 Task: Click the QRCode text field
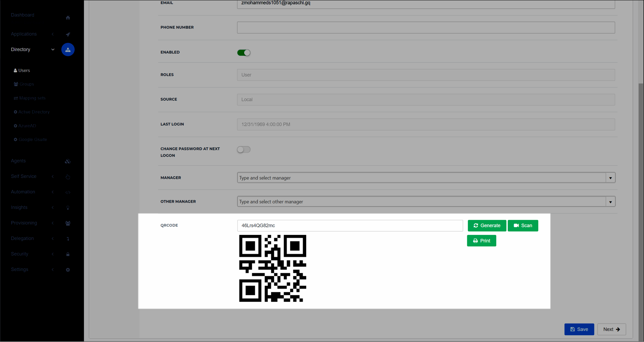[350, 226]
